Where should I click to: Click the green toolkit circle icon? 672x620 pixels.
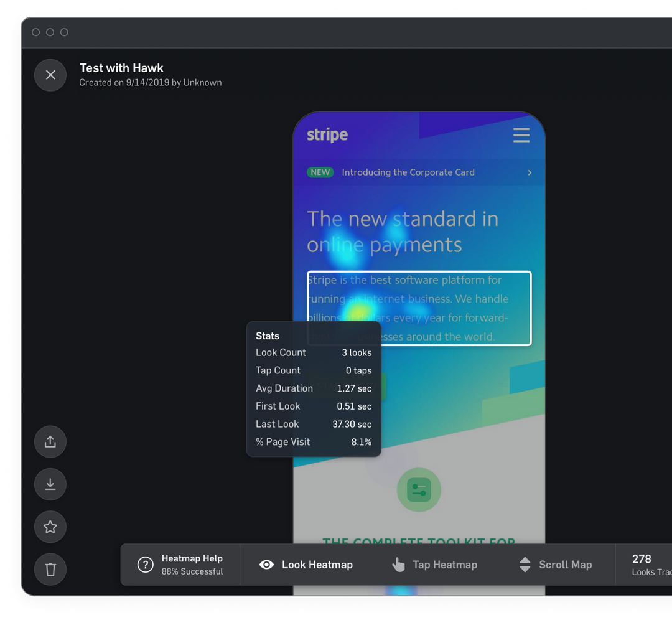coord(419,490)
